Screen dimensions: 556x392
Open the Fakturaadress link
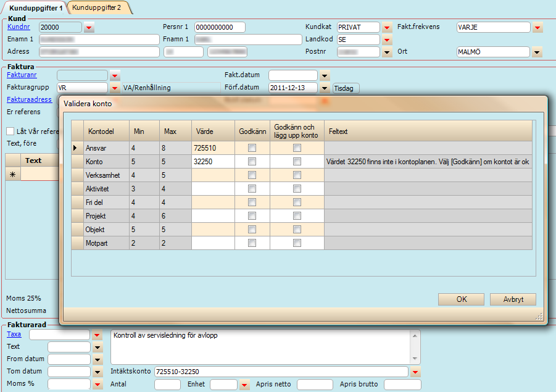(x=29, y=99)
